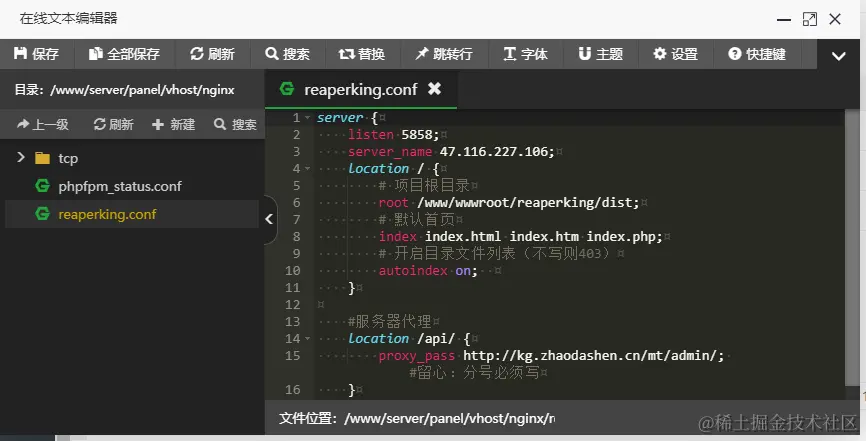The width and height of the screenshot is (866, 441).
Task: Collapse the sidebar with the left arrow handle
Action: coord(269,219)
